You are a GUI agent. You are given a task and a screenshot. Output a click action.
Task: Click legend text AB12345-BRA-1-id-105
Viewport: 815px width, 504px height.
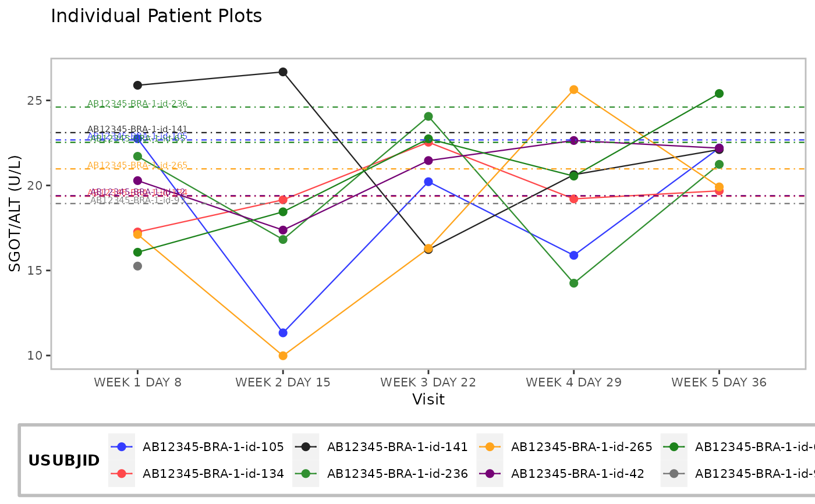tap(214, 447)
